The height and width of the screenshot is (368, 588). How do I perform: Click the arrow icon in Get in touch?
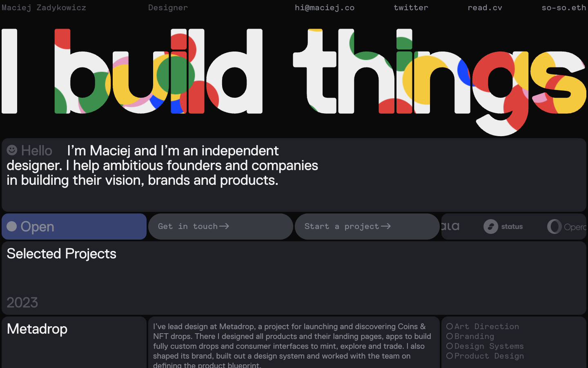(224, 226)
